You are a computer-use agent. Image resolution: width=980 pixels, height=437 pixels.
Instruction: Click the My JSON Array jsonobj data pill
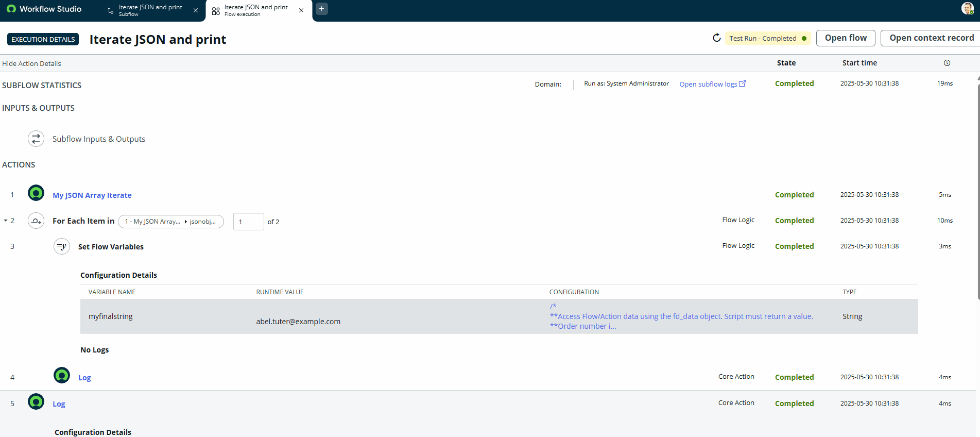point(171,222)
